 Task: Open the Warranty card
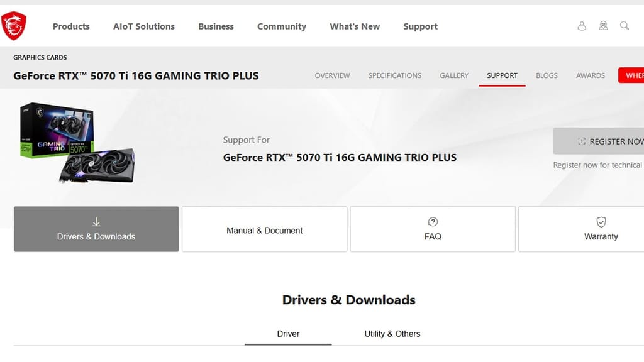[581, 229]
